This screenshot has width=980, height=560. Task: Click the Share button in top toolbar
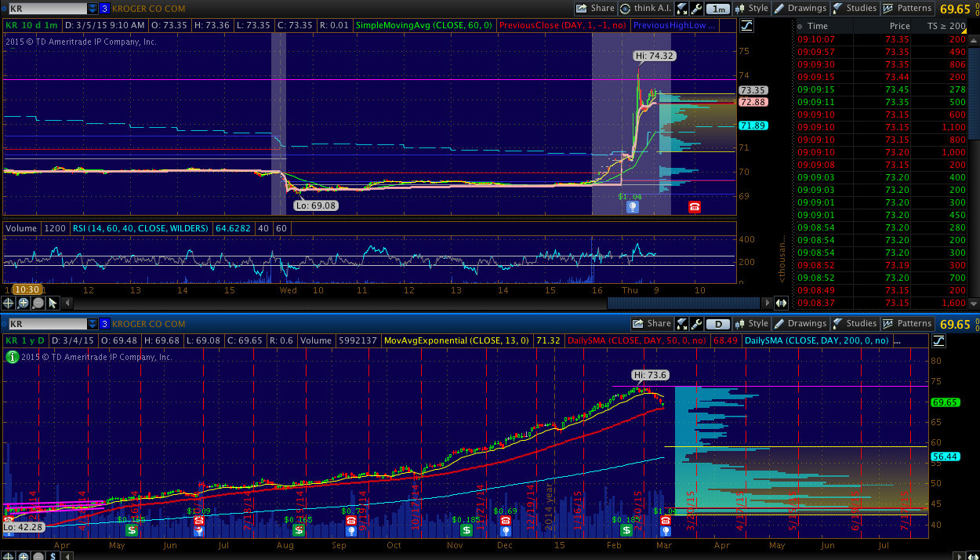[595, 9]
